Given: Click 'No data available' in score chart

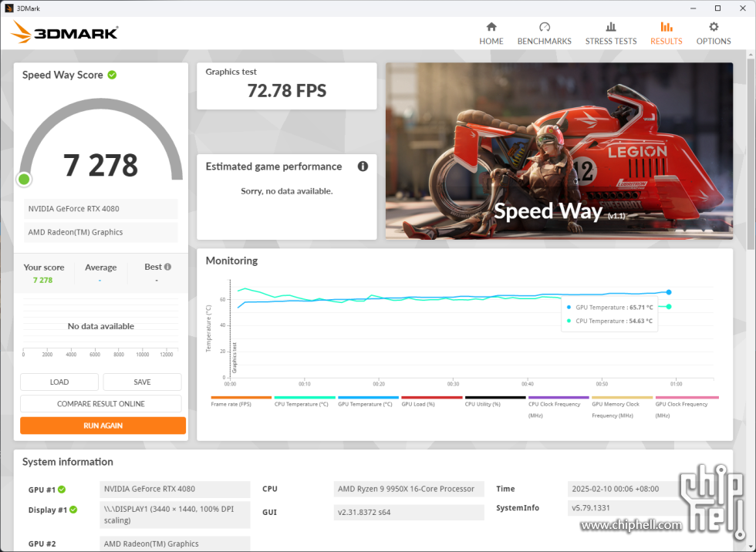Looking at the screenshot, I should (101, 326).
